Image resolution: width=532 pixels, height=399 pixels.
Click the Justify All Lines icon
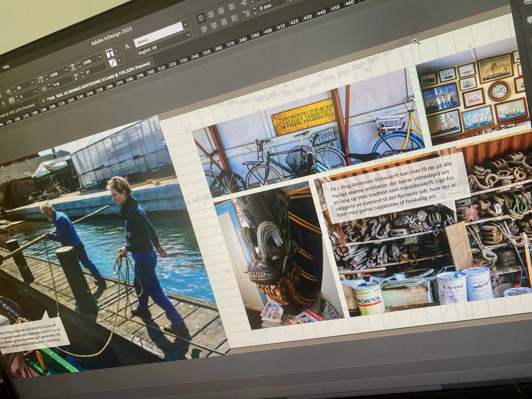(x=224, y=22)
